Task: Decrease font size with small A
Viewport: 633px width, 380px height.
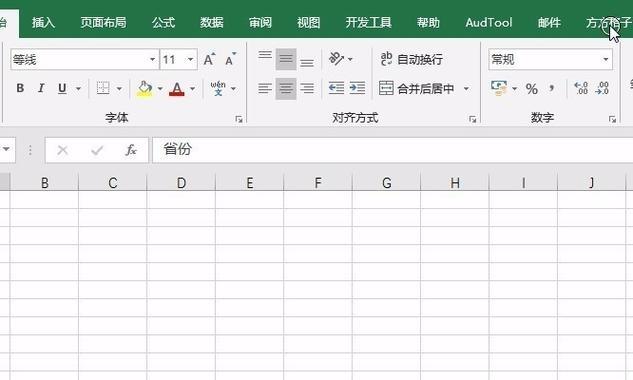Action: (x=231, y=60)
